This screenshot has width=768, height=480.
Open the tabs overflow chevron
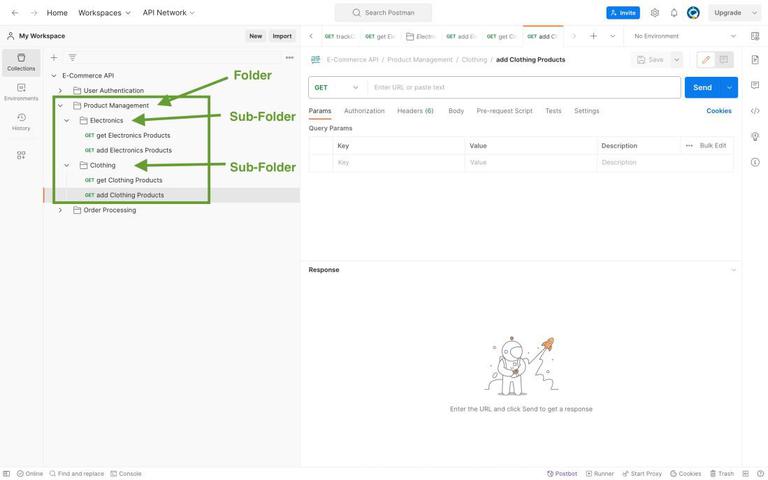[x=612, y=36]
